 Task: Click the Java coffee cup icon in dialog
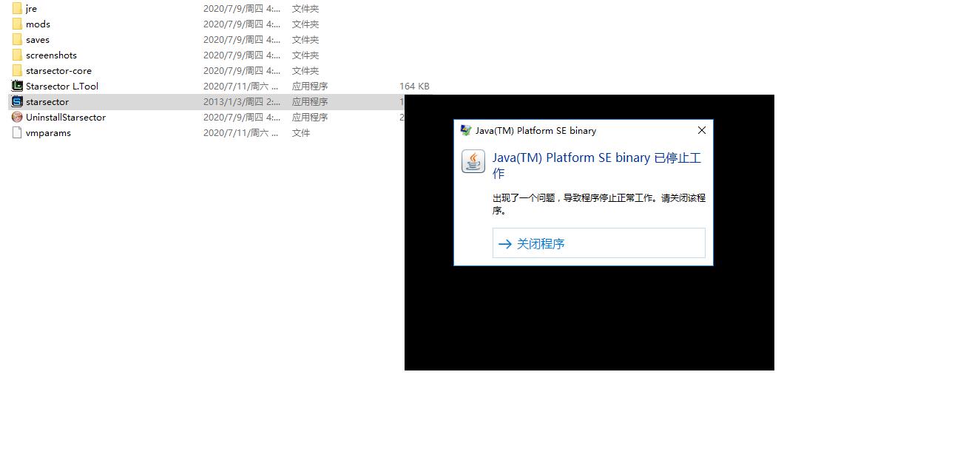pyautogui.click(x=473, y=161)
